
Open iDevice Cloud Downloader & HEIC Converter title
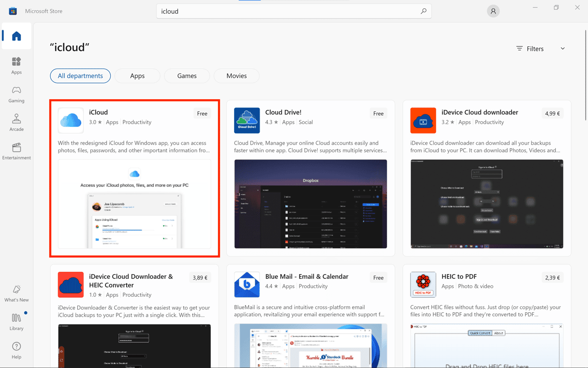pos(131,281)
